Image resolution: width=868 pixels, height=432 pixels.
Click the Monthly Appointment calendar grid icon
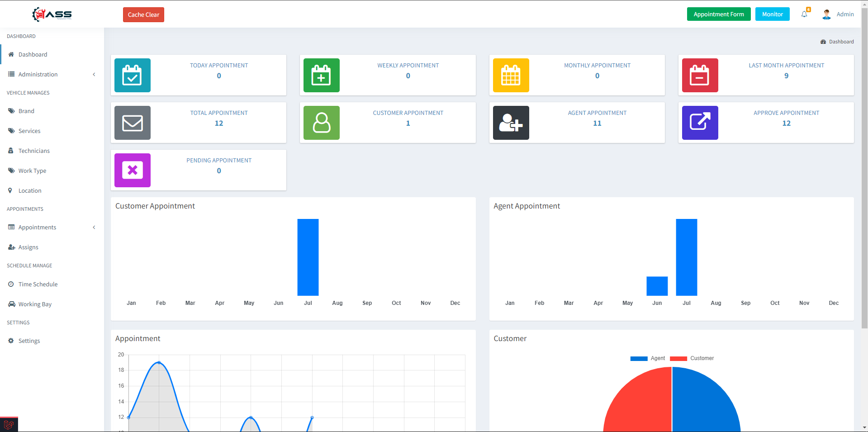pos(511,75)
